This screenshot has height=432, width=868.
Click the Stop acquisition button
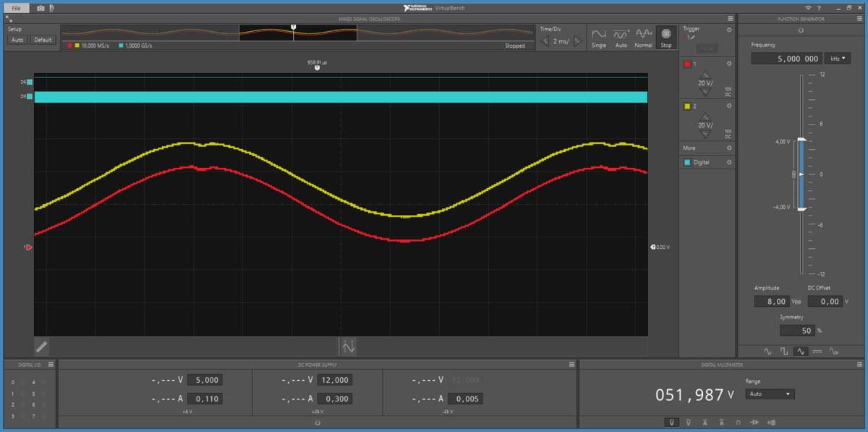(x=665, y=38)
